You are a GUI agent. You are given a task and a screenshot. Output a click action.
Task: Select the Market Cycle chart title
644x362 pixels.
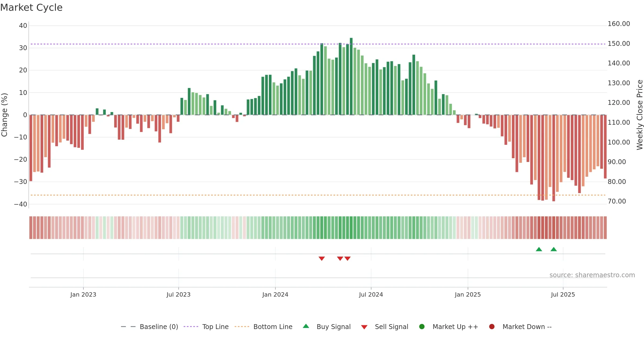pyautogui.click(x=31, y=8)
